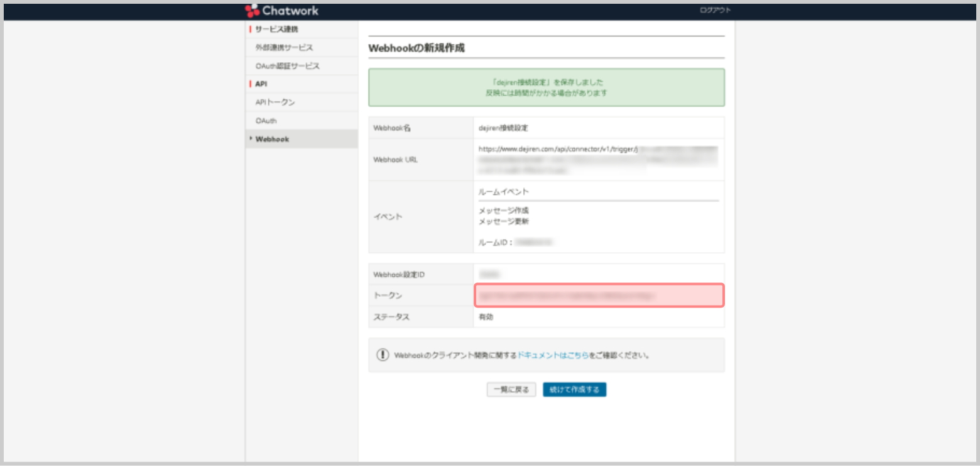Image resolution: width=980 pixels, height=466 pixels.
Task: Click the dejiren接続設定 Webhook name value
Action: [x=503, y=128]
